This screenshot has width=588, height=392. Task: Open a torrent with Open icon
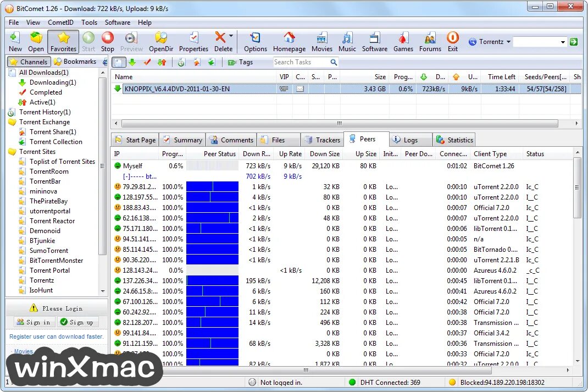point(36,42)
